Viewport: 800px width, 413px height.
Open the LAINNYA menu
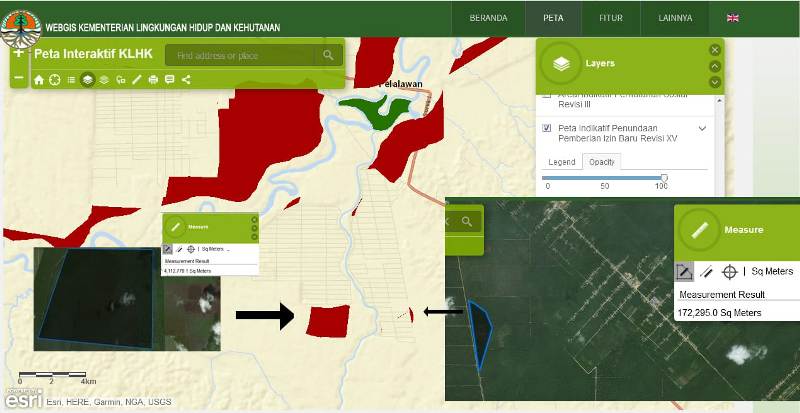pyautogui.click(x=675, y=18)
